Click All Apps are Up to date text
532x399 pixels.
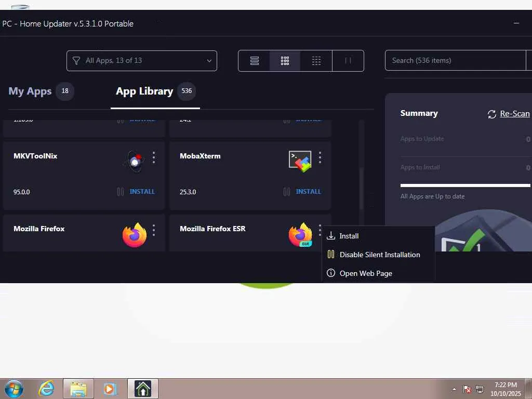click(433, 196)
